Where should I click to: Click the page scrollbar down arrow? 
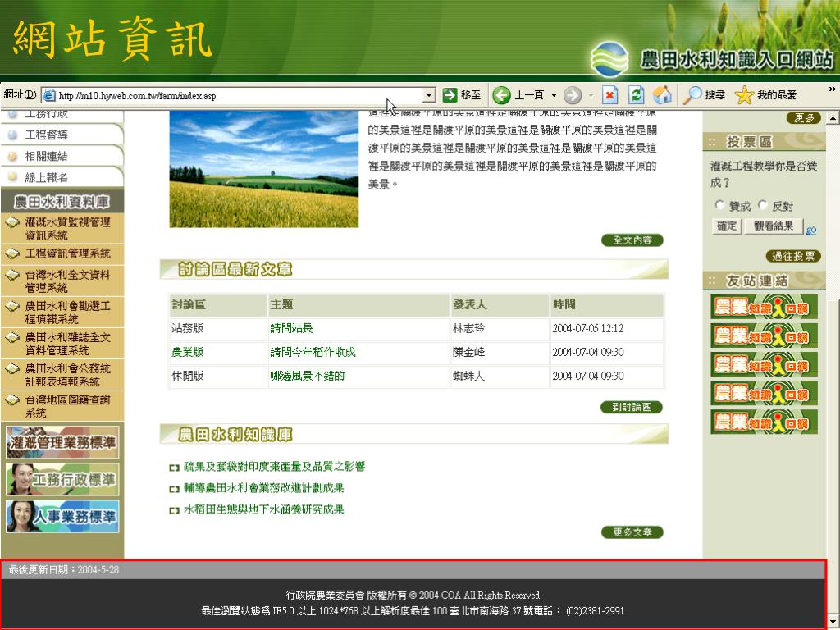833,621
